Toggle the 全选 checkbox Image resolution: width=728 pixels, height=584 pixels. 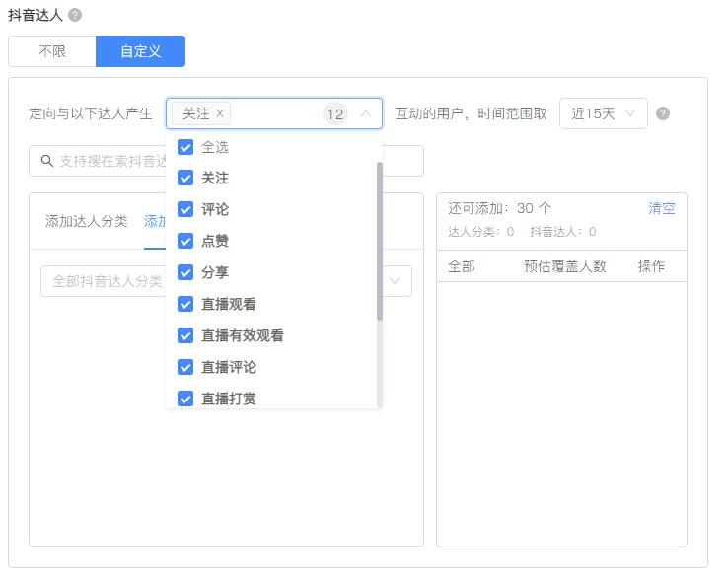click(x=185, y=147)
